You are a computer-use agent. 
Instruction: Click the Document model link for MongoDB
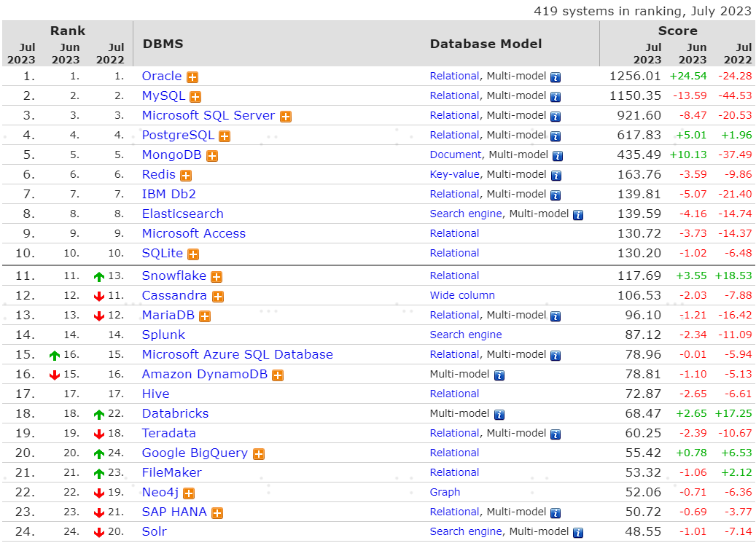(455, 155)
